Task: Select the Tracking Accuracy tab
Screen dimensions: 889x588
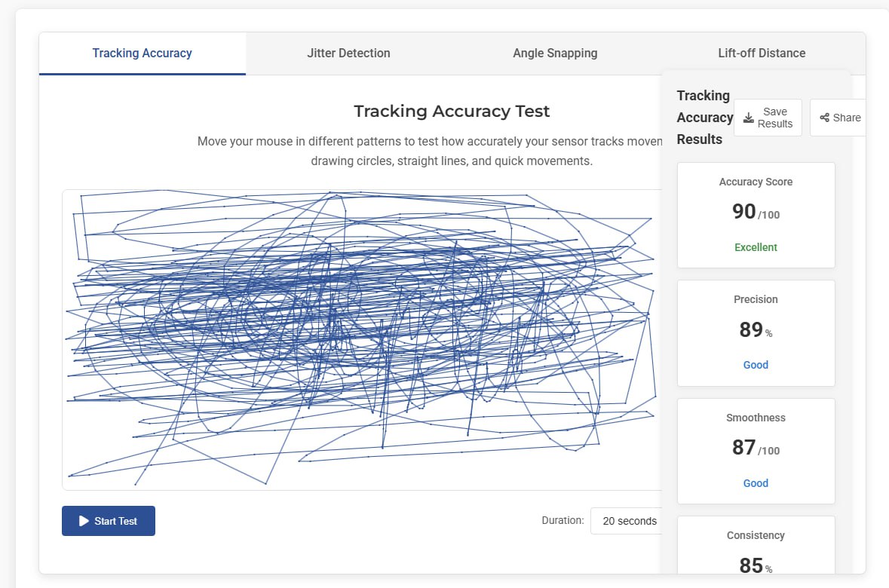Action: (142, 54)
